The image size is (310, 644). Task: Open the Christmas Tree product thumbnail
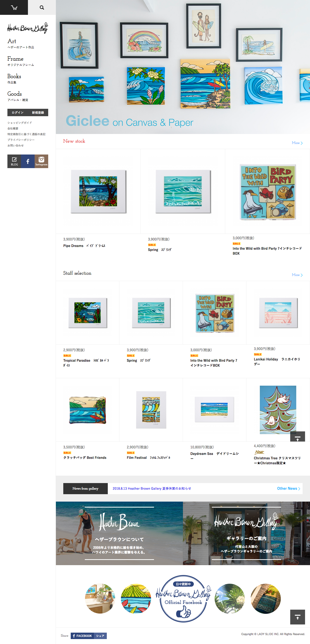point(278,410)
